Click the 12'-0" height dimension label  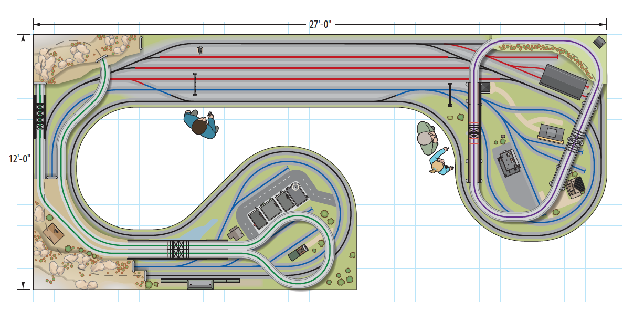tap(20, 159)
